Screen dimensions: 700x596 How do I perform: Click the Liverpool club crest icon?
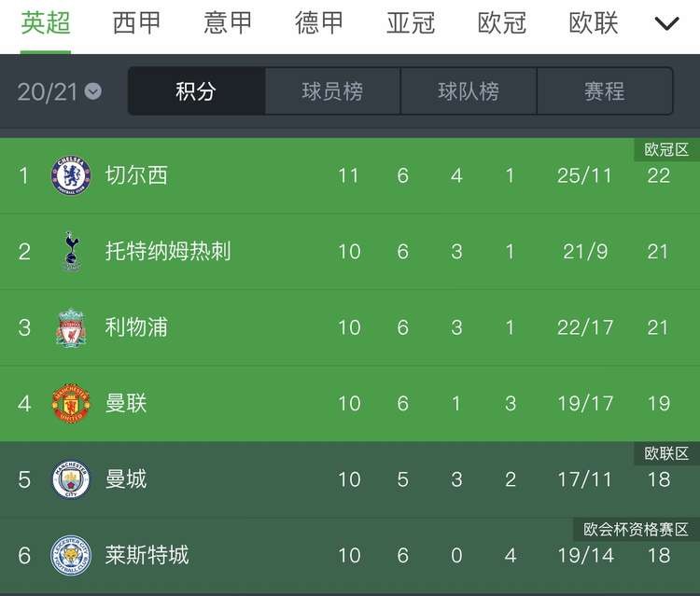(x=71, y=327)
